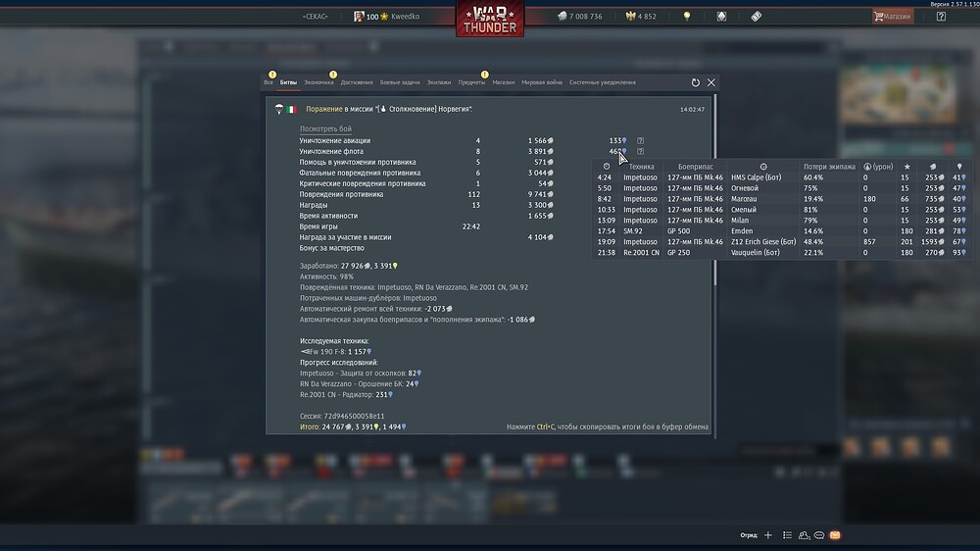980x551 pixels.
Task: Click the Italian flag icon in battle entry
Action: coord(291,109)
